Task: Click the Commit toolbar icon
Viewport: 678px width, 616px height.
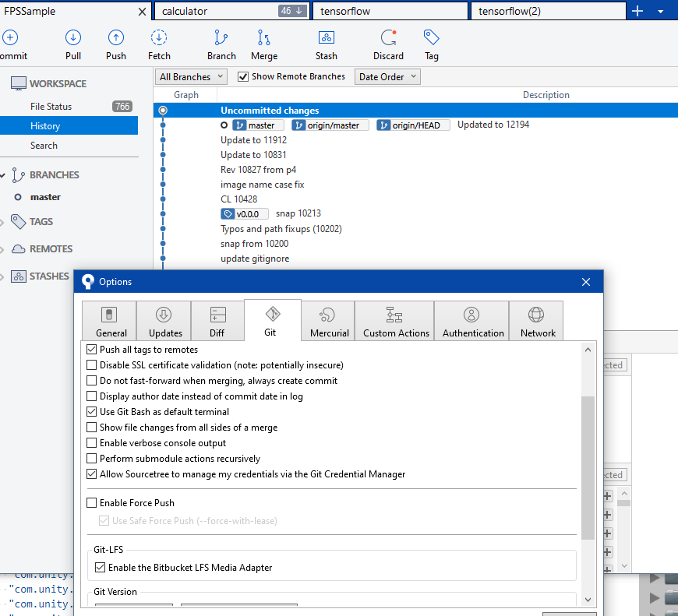Action: (x=10, y=37)
